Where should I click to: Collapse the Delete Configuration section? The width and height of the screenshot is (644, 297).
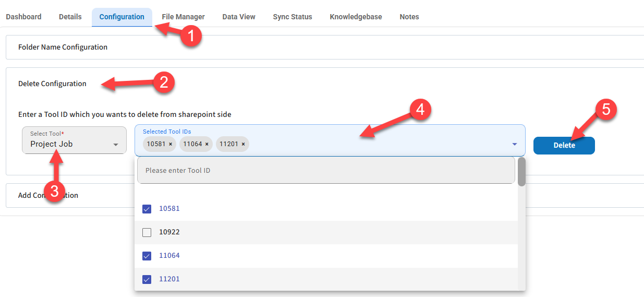pyautogui.click(x=52, y=84)
